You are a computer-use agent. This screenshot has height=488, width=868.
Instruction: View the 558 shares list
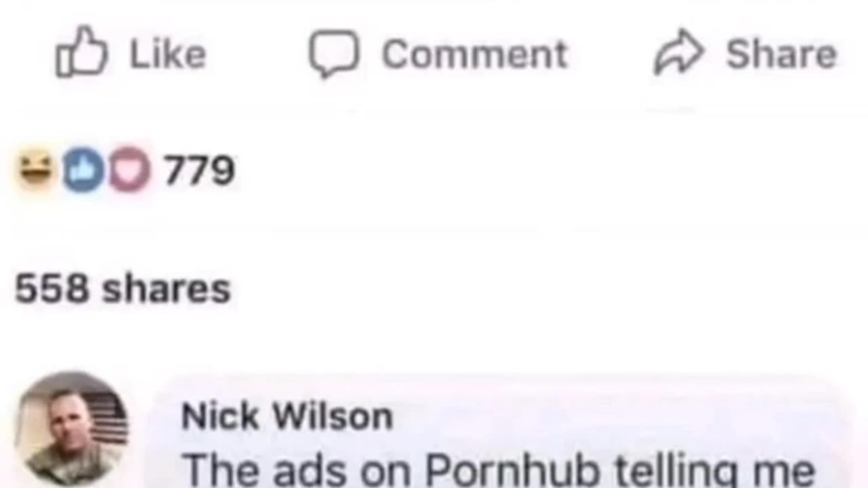123,289
